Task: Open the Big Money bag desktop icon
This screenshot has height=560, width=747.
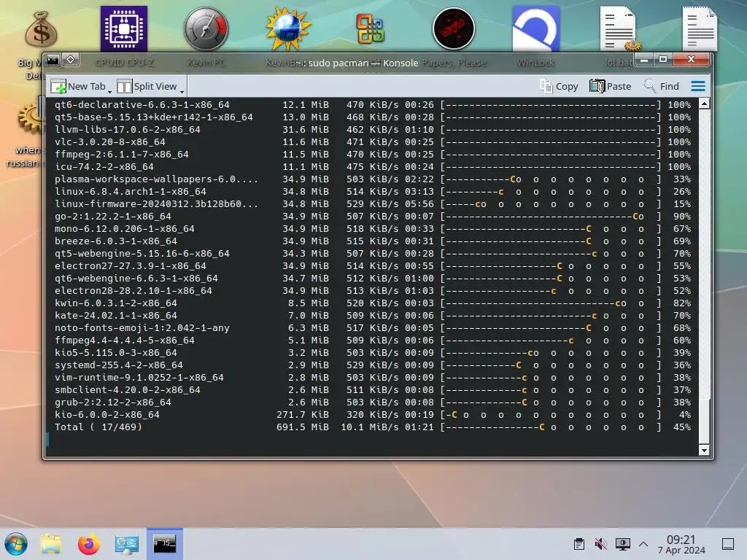Action: pos(41,29)
